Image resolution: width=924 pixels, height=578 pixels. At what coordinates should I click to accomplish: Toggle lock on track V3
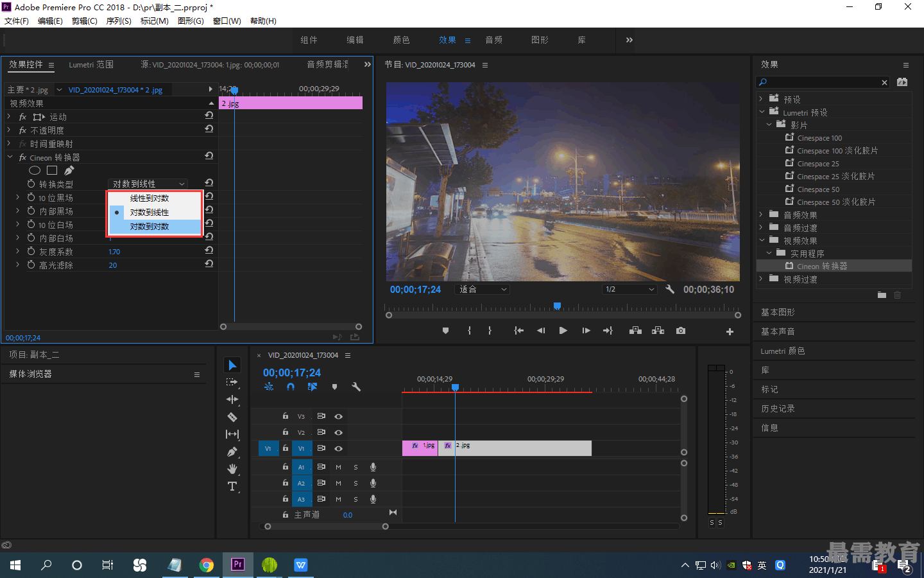(x=286, y=416)
